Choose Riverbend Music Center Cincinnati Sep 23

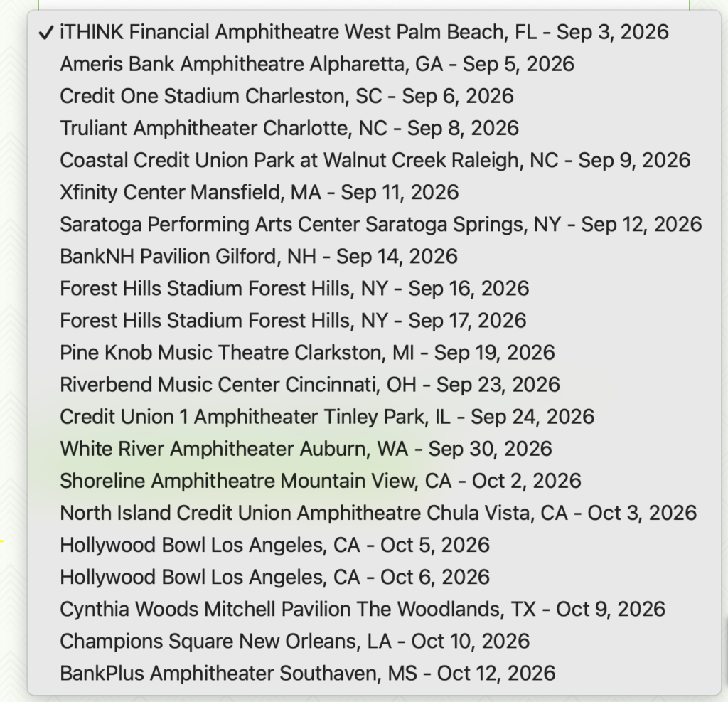(x=374, y=385)
